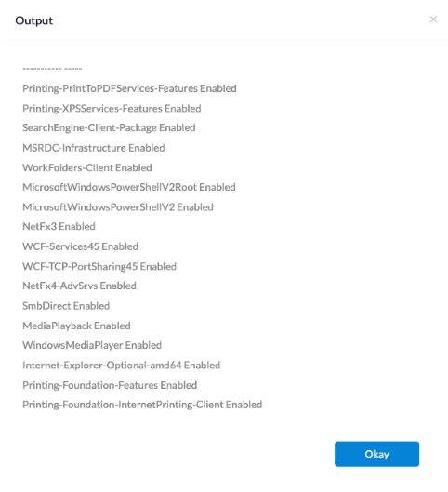
Task: Click the Okay button
Action: click(376, 454)
